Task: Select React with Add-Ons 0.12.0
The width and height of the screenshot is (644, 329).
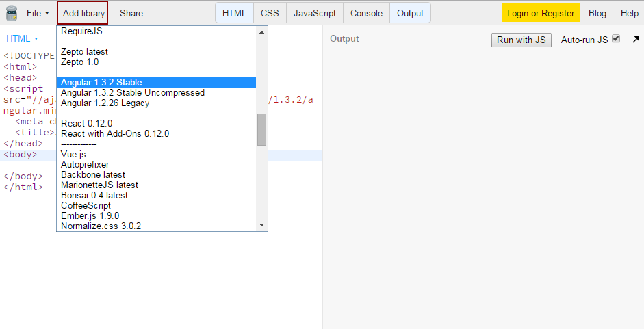Action: coord(156,134)
